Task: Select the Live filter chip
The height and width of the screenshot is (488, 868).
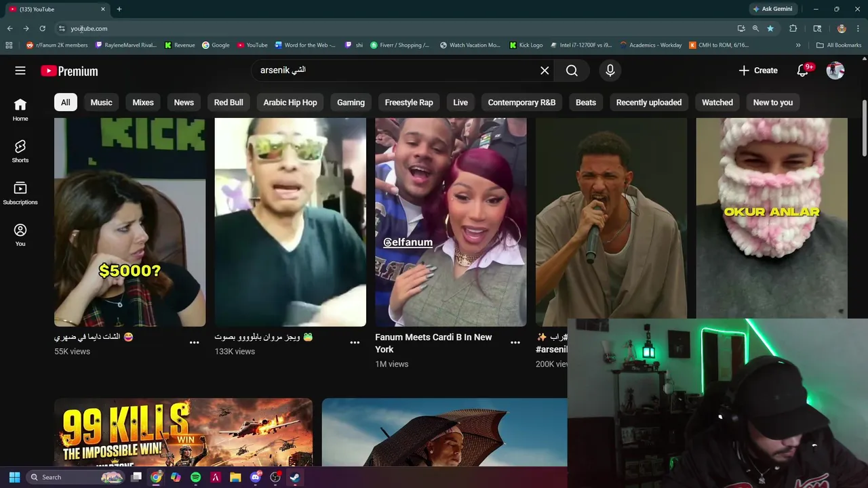Action: tap(460, 102)
